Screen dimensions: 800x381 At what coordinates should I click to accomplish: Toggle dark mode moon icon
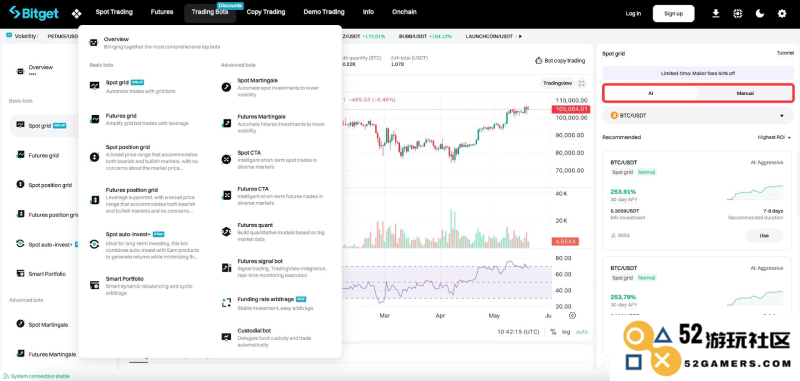click(760, 14)
